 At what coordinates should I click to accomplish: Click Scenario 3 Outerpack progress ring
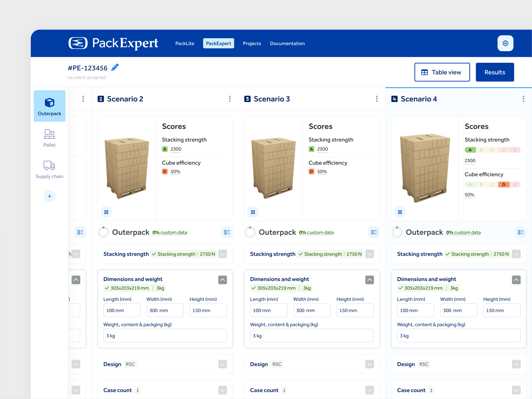pyautogui.click(x=250, y=232)
